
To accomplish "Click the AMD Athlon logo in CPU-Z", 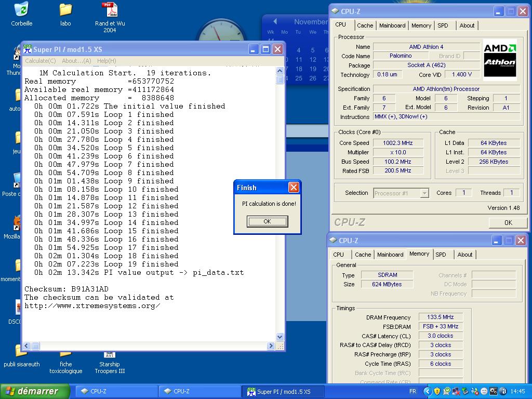I will [499, 59].
